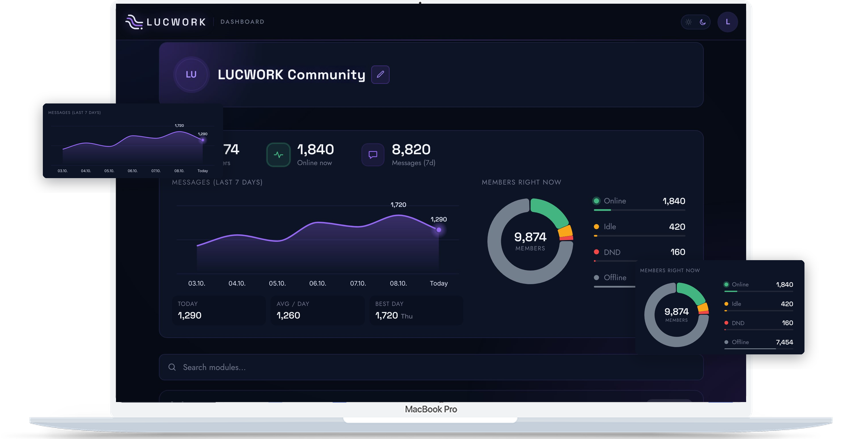Click the 03.10. axis label on the main chart
The width and height of the screenshot is (868, 439).
pyautogui.click(x=197, y=283)
